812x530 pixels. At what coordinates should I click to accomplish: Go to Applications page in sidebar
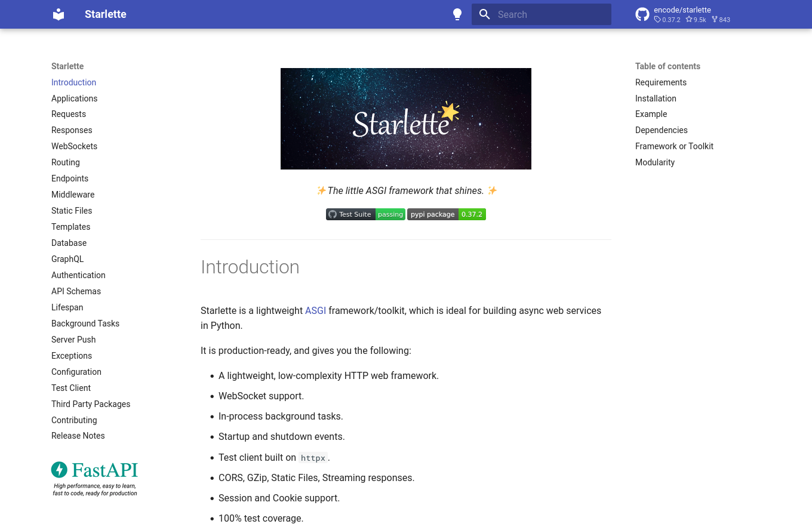(74, 98)
